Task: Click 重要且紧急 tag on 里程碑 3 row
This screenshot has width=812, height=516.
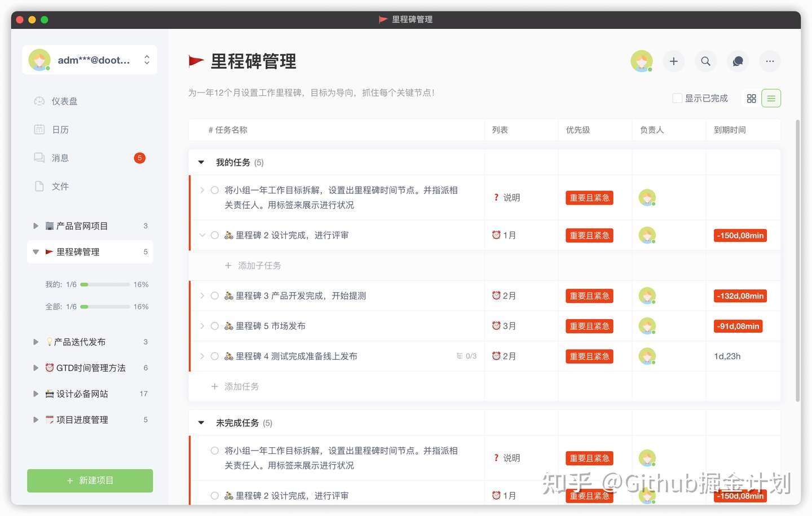Action: [589, 296]
